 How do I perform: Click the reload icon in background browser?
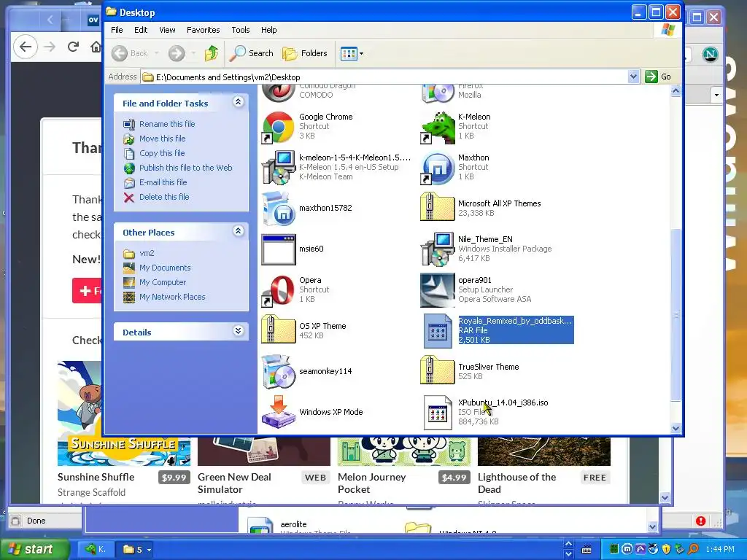[73, 47]
